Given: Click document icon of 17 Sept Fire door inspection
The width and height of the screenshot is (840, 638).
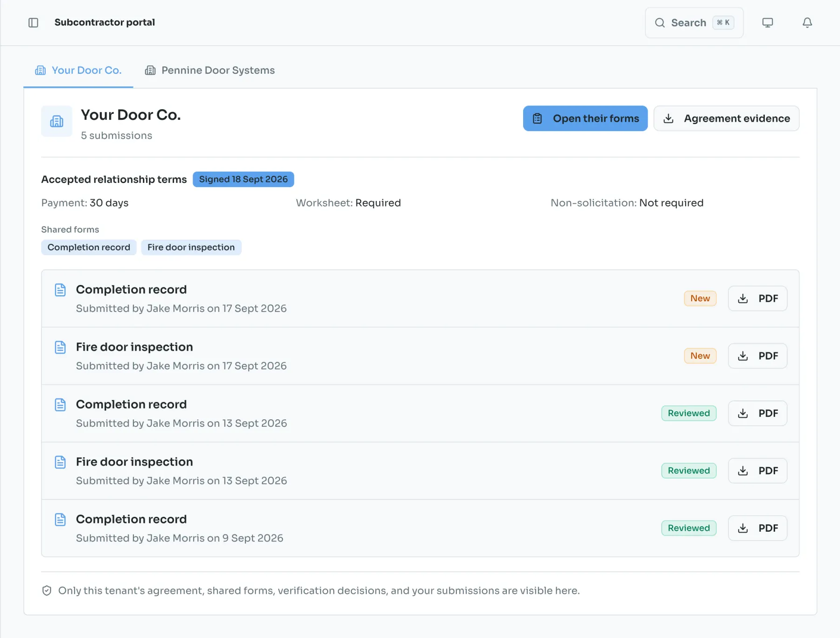Looking at the screenshot, I should [60, 347].
